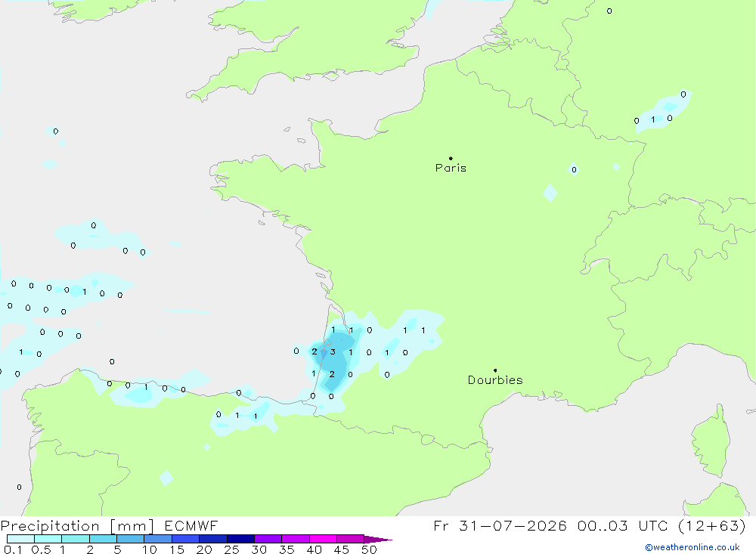This screenshot has height=554, width=756.
Task: Pick the 25–30 mm navy legend swatch
Action: click(240, 539)
